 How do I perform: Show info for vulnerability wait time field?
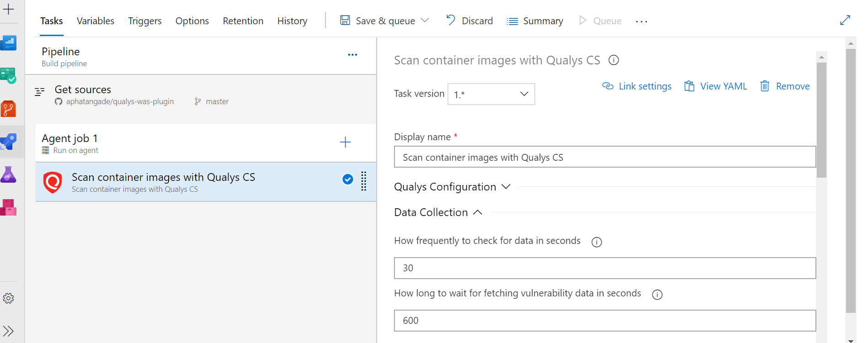(x=657, y=295)
